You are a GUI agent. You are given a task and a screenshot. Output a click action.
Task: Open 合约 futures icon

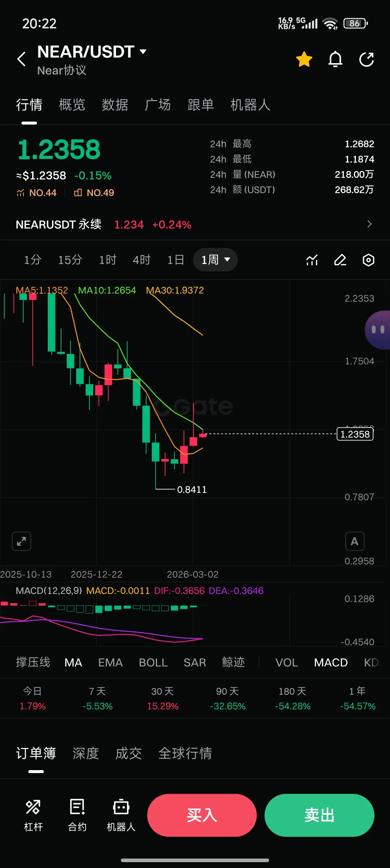pos(77,815)
